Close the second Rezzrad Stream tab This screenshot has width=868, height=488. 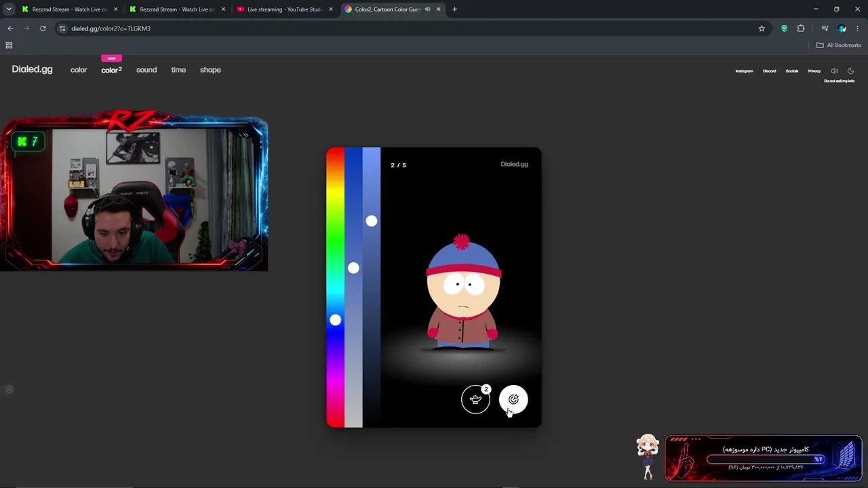click(x=223, y=9)
